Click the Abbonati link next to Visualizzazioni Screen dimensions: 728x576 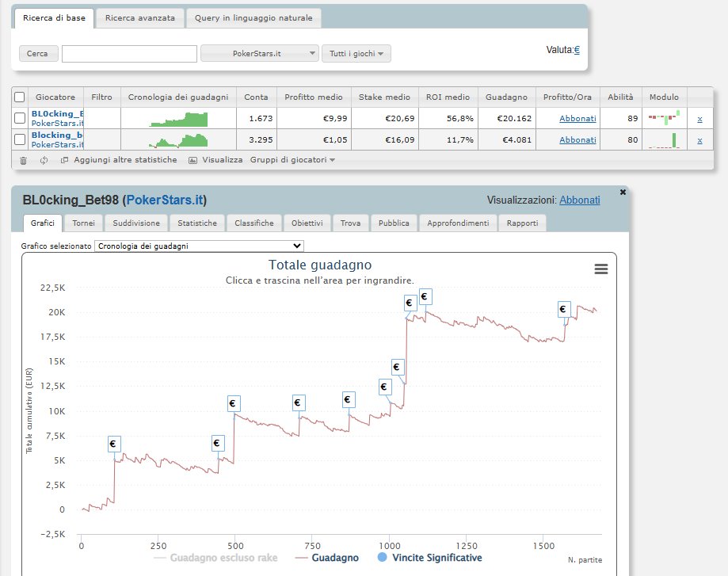579,200
